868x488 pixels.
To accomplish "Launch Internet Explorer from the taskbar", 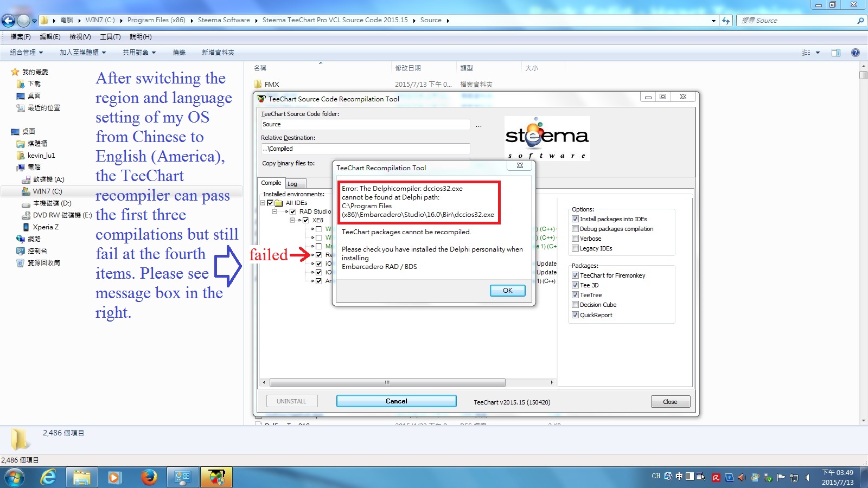I will (x=48, y=477).
